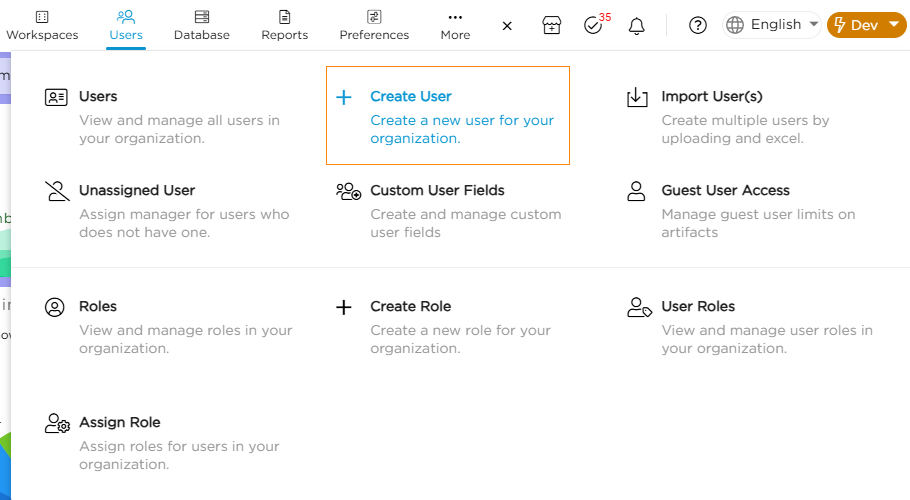Click the Custom User Fields icon
The height and width of the screenshot is (500, 910).
click(348, 191)
